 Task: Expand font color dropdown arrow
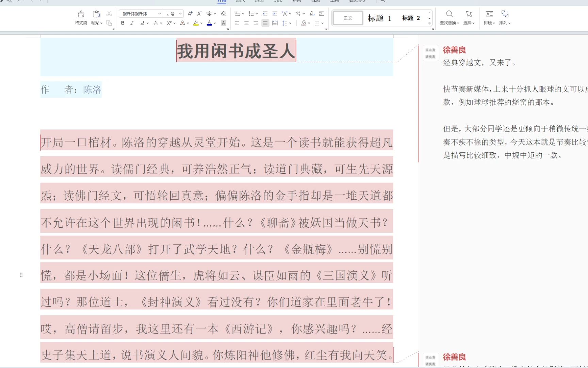pos(215,23)
